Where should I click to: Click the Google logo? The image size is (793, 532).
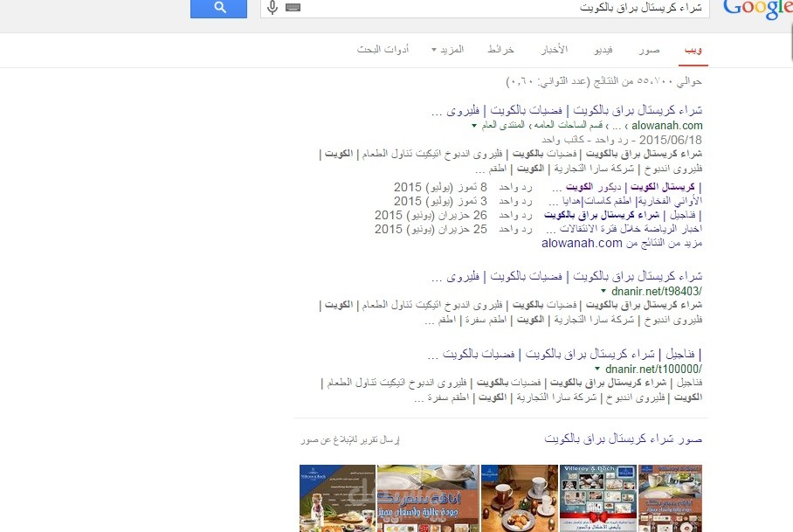tap(757, 9)
